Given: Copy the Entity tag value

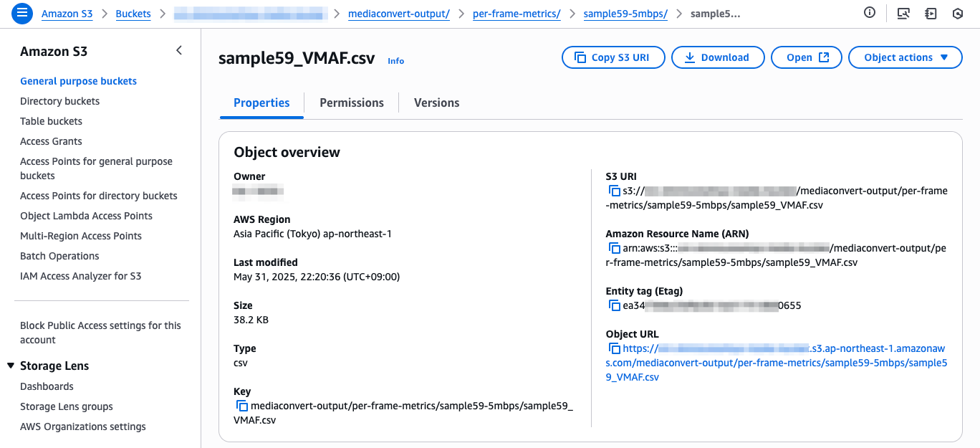Looking at the screenshot, I should (614, 306).
